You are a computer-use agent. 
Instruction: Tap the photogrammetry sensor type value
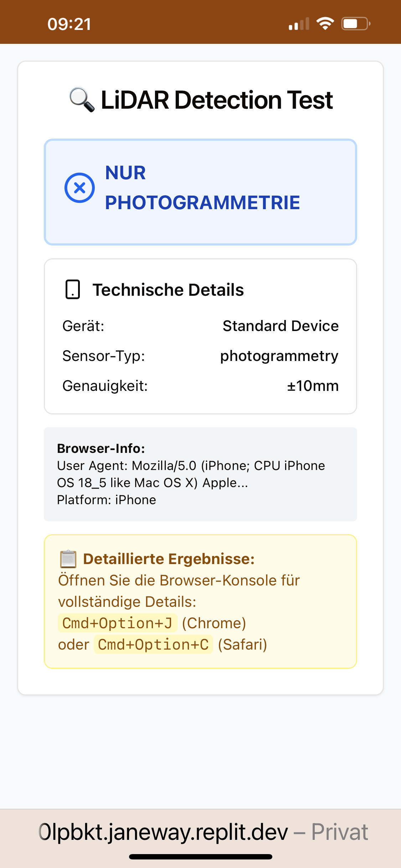(279, 356)
